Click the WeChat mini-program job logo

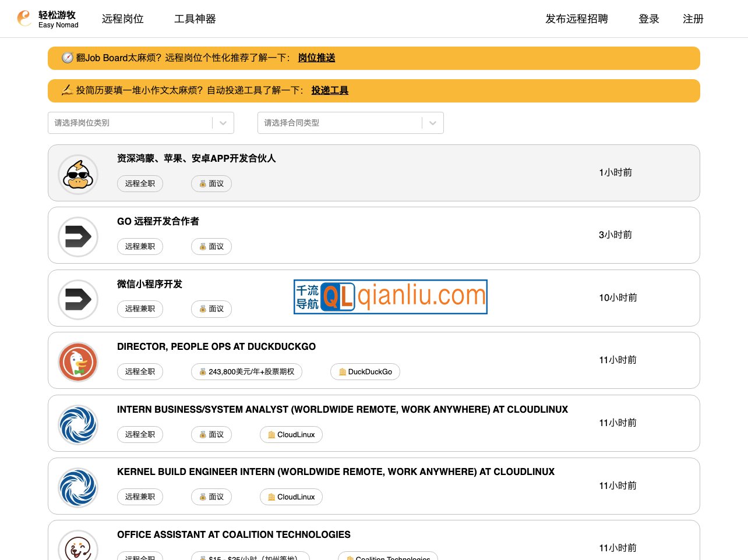tap(78, 300)
